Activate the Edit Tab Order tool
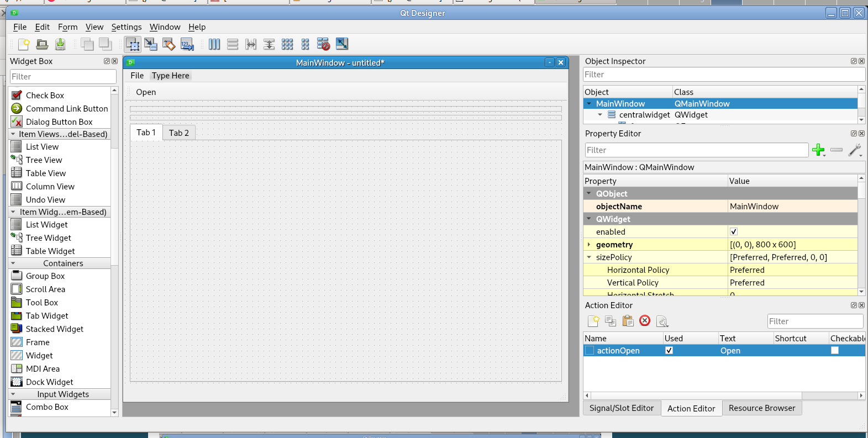The image size is (868, 438). (187, 44)
